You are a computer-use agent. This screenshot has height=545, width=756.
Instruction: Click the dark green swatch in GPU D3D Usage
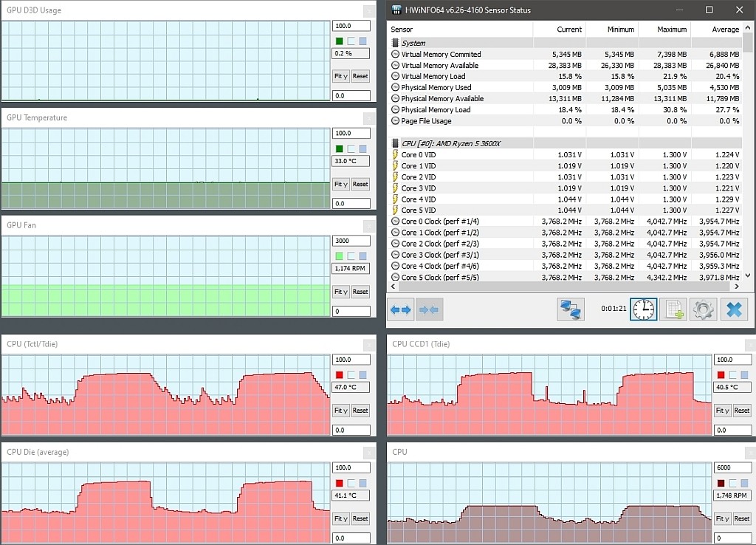340,41
